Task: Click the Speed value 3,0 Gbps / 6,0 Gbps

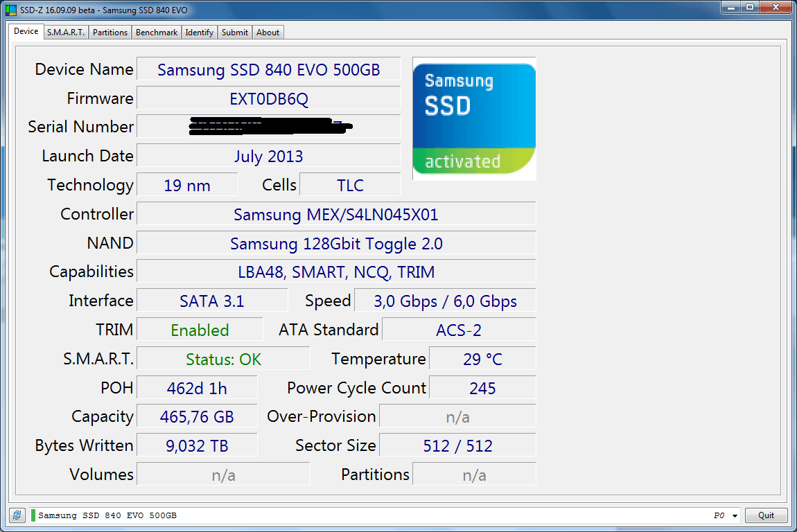Action: (445, 301)
